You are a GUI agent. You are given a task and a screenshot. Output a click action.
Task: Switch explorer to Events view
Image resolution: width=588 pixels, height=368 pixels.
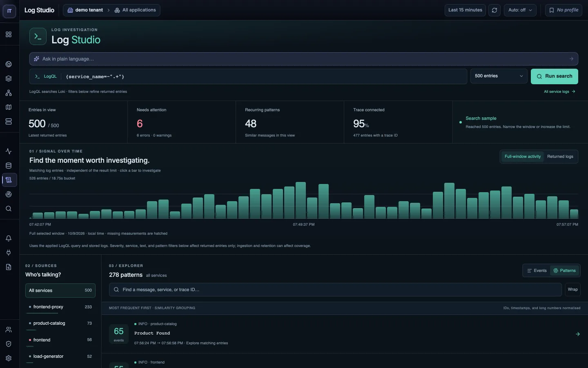click(x=537, y=271)
